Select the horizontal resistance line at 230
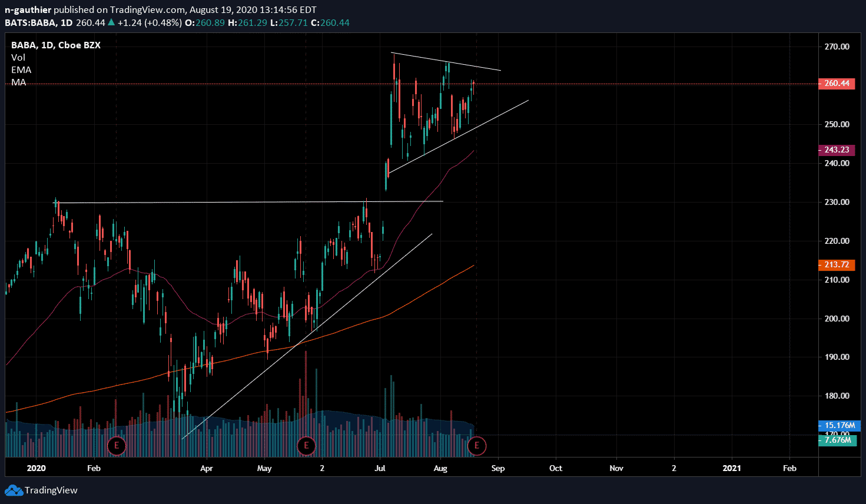866x504 pixels. coord(247,203)
